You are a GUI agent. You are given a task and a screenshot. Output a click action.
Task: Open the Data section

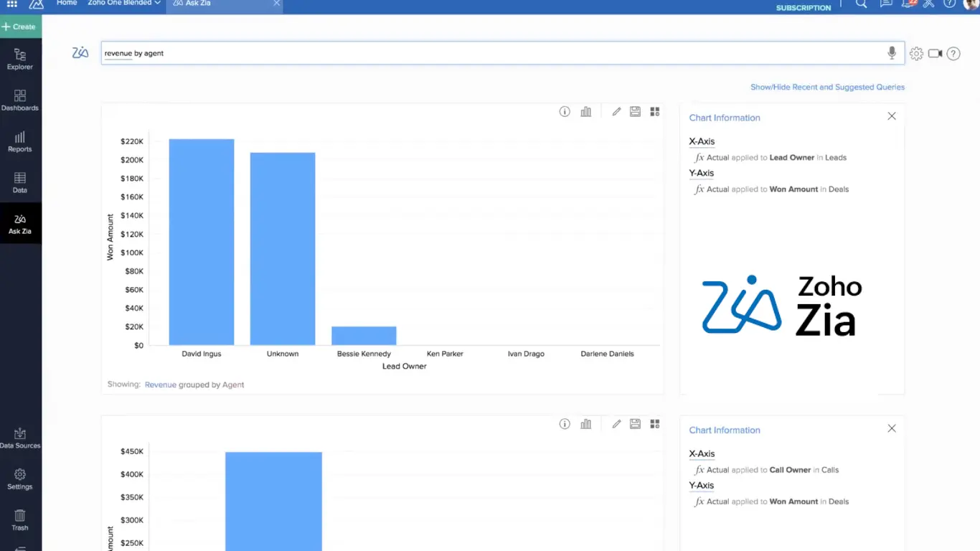(x=20, y=183)
